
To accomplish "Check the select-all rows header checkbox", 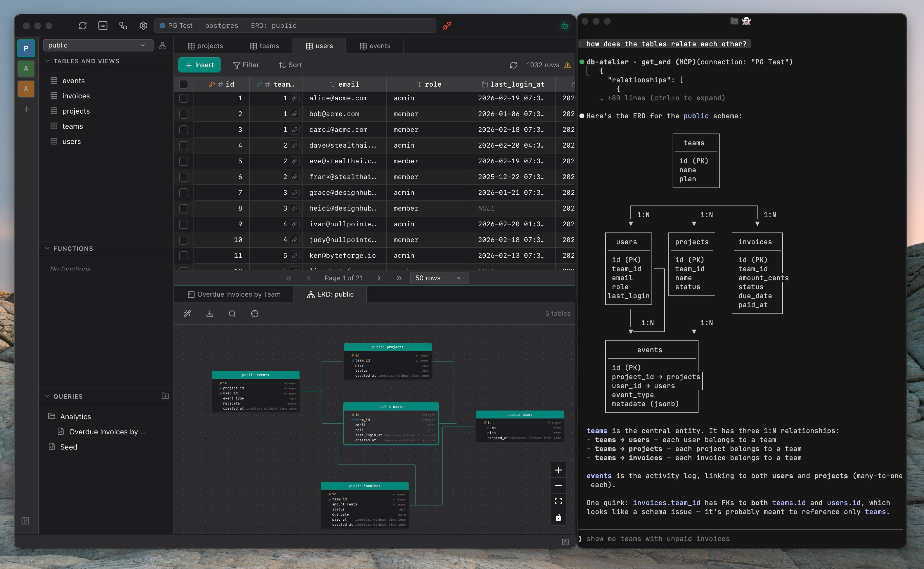I will click(x=184, y=84).
